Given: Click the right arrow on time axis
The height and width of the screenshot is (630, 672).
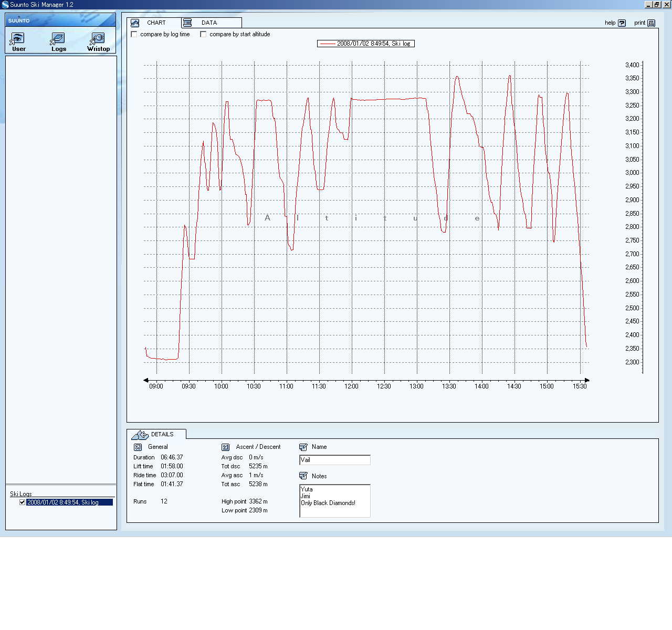Looking at the screenshot, I should pos(587,380).
